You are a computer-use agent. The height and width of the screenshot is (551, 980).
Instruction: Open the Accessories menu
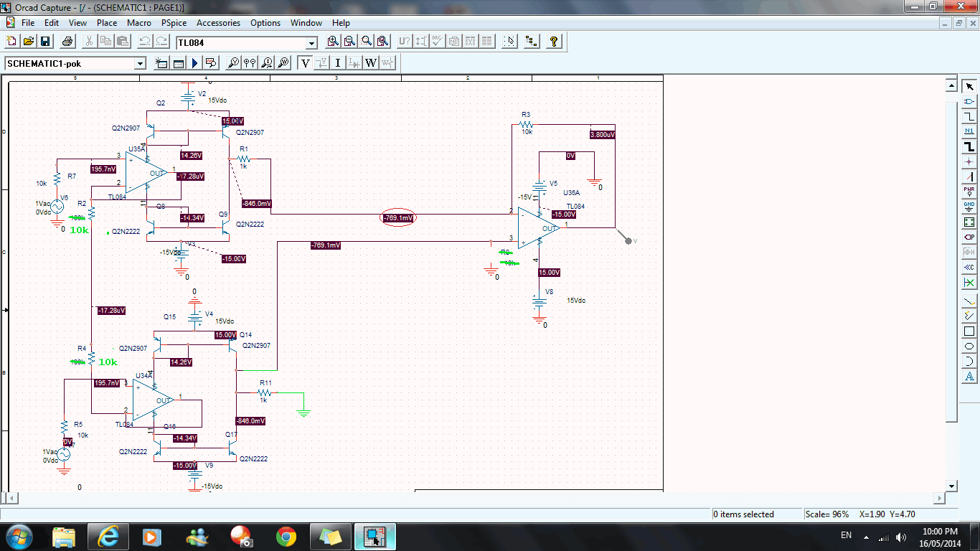tap(218, 23)
